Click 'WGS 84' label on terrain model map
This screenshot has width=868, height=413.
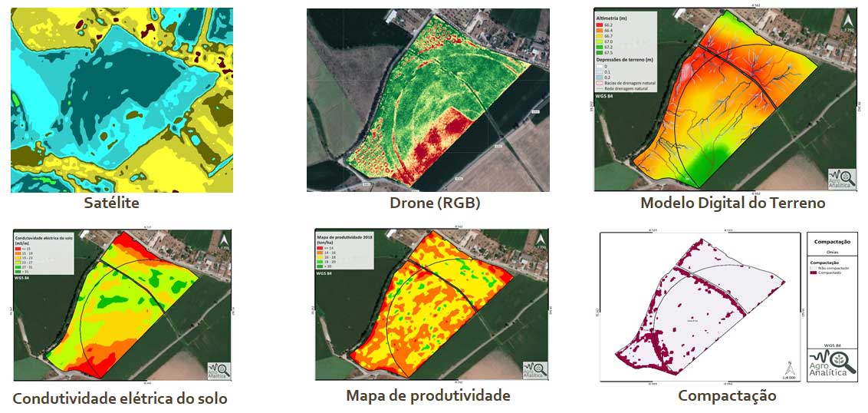tap(604, 96)
